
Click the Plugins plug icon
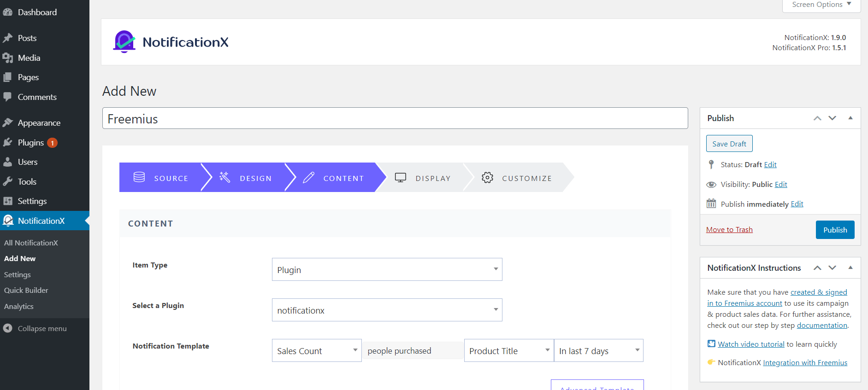[x=8, y=143]
